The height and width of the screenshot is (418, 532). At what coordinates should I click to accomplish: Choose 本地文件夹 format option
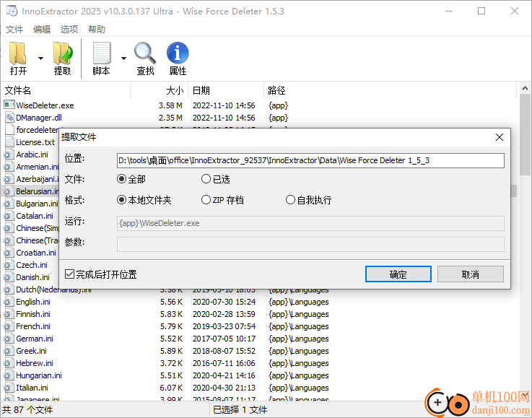coord(121,200)
